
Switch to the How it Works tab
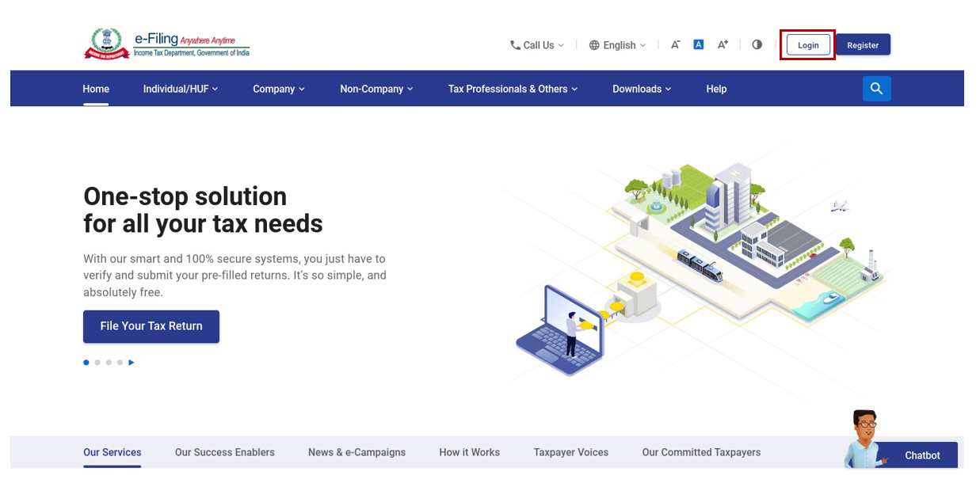pyautogui.click(x=469, y=452)
